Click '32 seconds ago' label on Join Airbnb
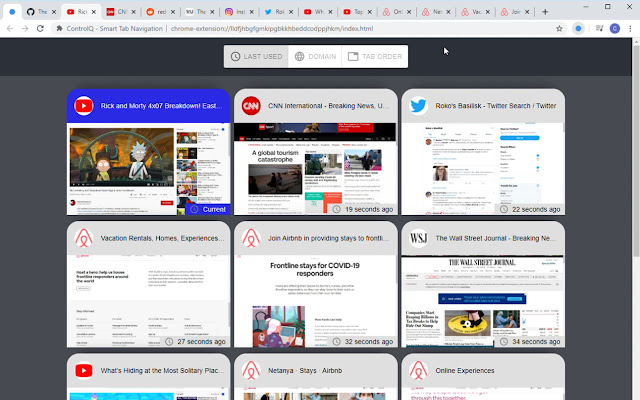 [362, 342]
